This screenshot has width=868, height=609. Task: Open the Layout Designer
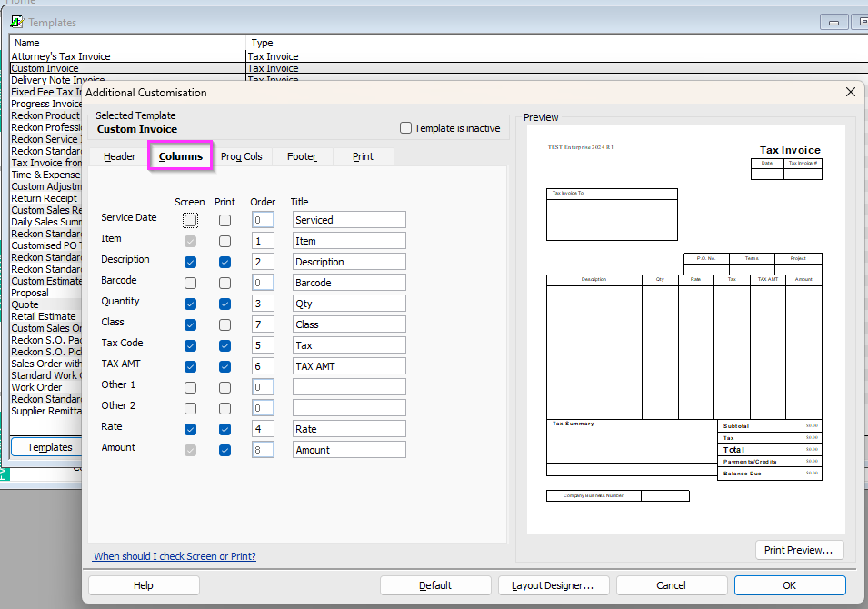pyautogui.click(x=554, y=585)
